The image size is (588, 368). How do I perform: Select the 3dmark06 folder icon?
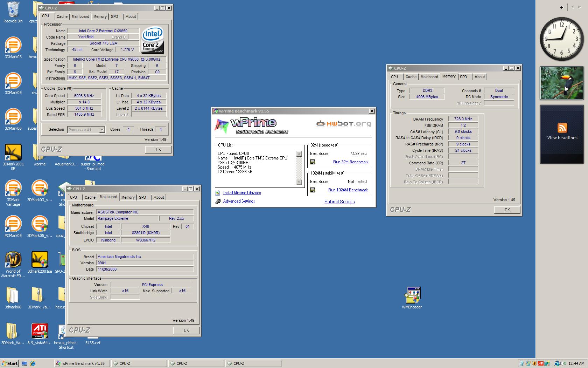coord(13,298)
